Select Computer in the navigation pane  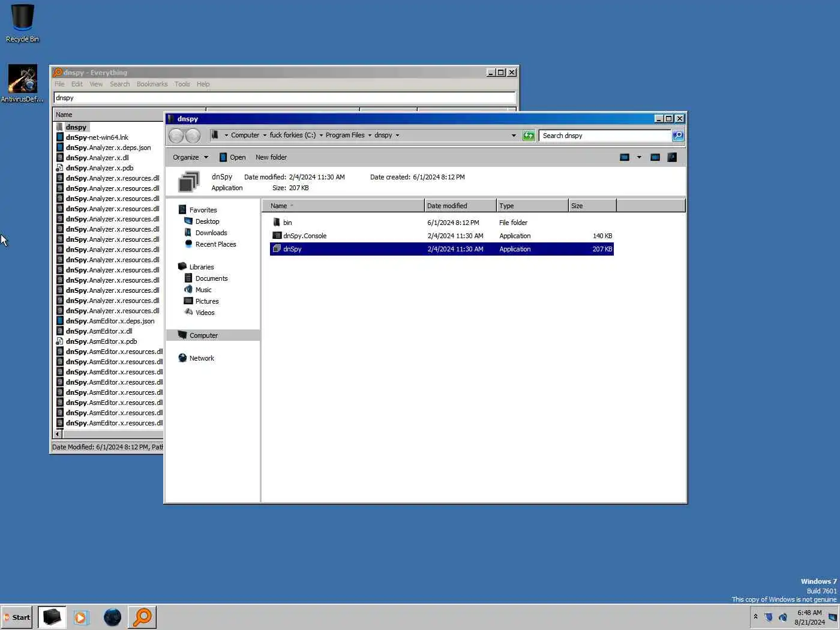[x=213, y=335]
